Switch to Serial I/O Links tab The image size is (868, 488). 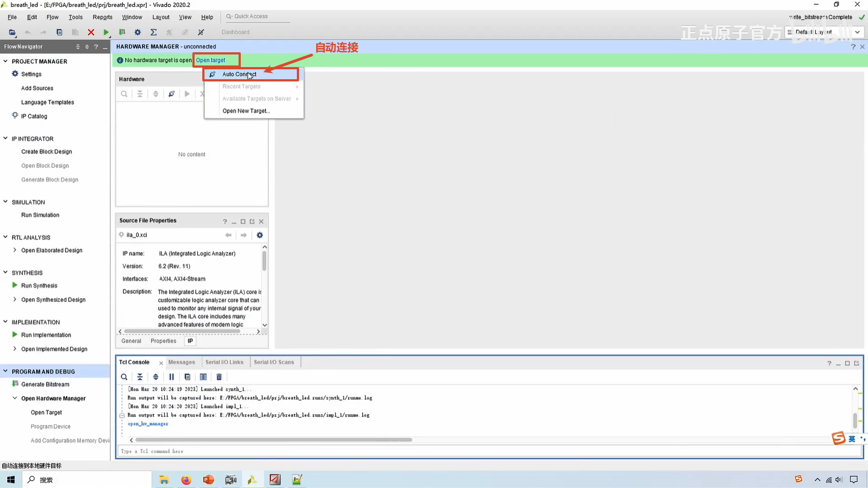pyautogui.click(x=224, y=362)
